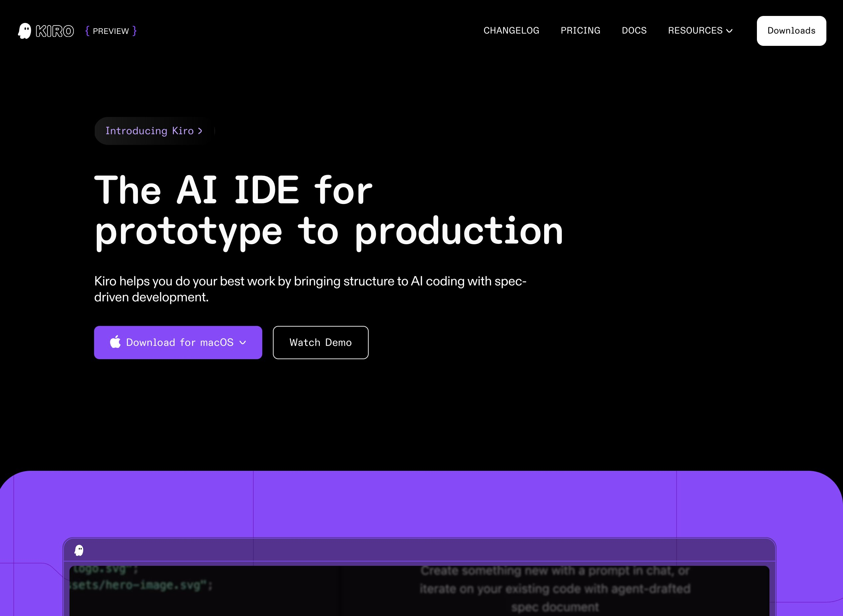Click the KIRO wordmark in the header
The height and width of the screenshot is (616, 843).
click(x=55, y=31)
